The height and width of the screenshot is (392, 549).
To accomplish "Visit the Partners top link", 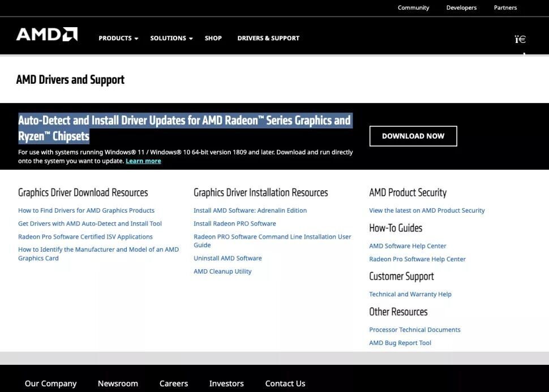I will 505,8.
